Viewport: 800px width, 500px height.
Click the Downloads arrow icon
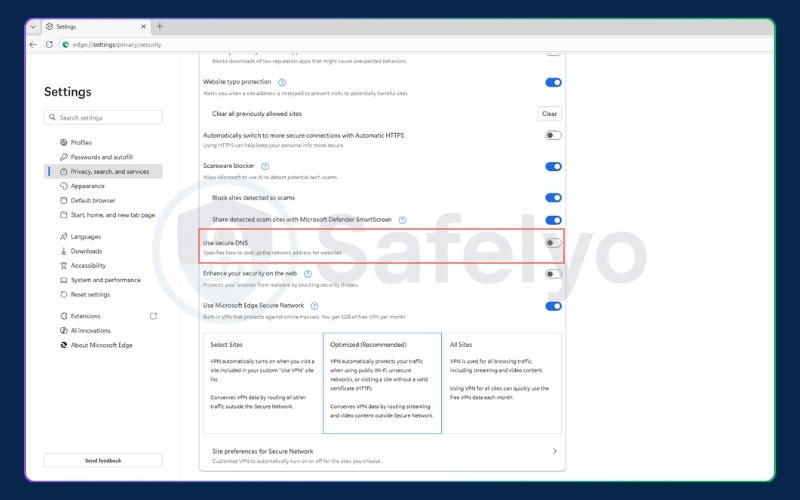coord(64,251)
